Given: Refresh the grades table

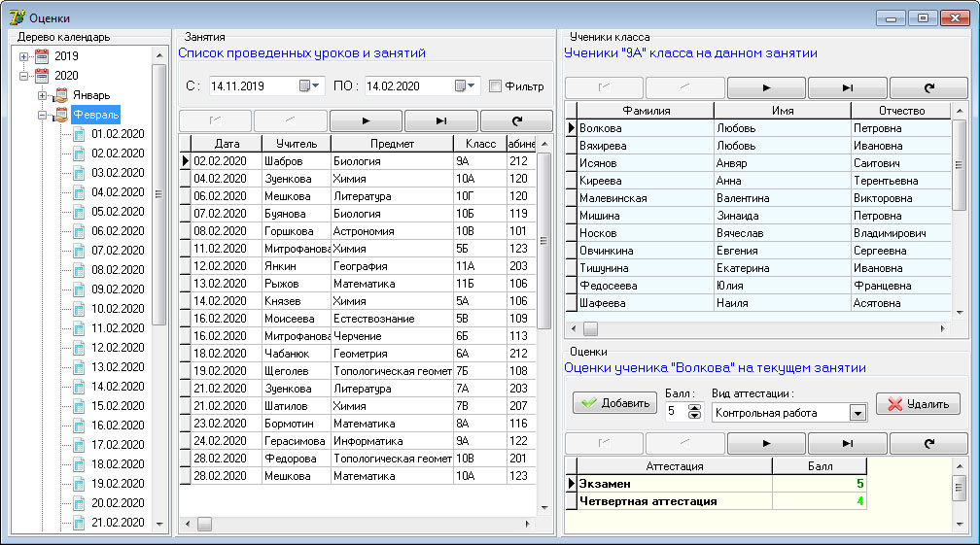Looking at the screenshot, I should (928, 443).
